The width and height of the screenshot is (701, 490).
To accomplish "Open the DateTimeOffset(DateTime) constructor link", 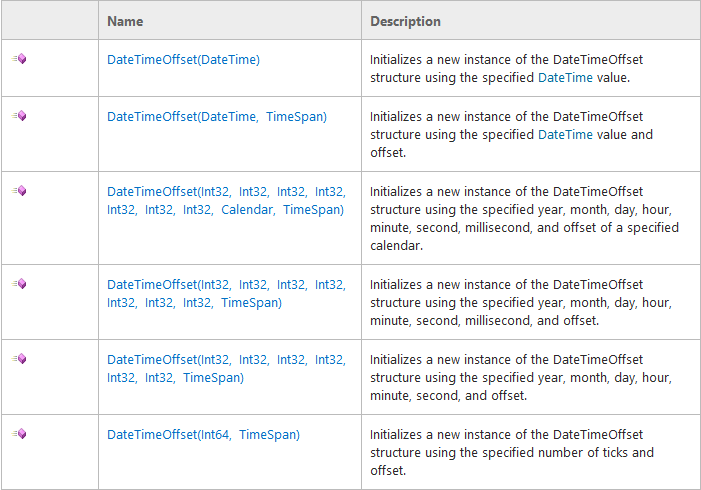I will (x=183, y=60).
